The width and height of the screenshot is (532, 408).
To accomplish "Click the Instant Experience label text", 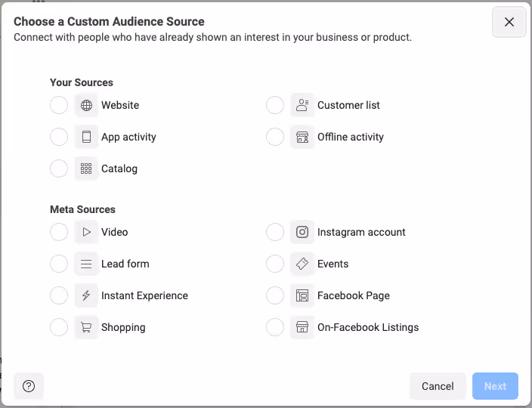I will point(144,295).
